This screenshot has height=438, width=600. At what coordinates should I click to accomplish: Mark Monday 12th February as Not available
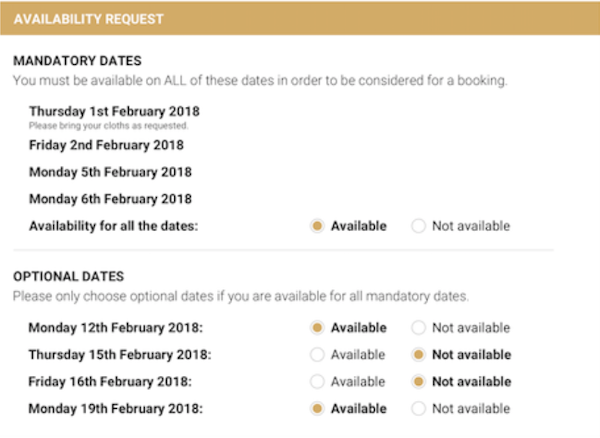point(419,328)
